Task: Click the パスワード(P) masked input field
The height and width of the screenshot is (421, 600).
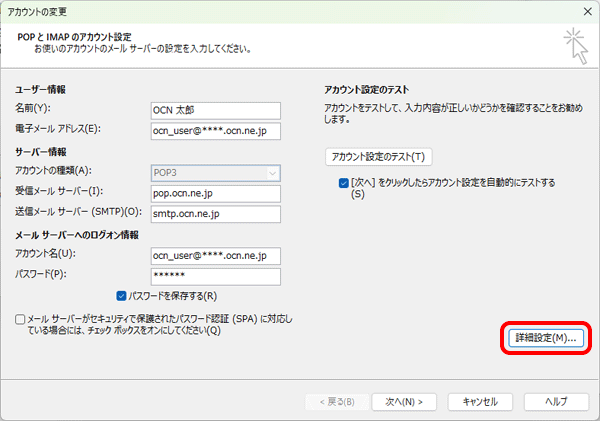Action: click(x=215, y=276)
